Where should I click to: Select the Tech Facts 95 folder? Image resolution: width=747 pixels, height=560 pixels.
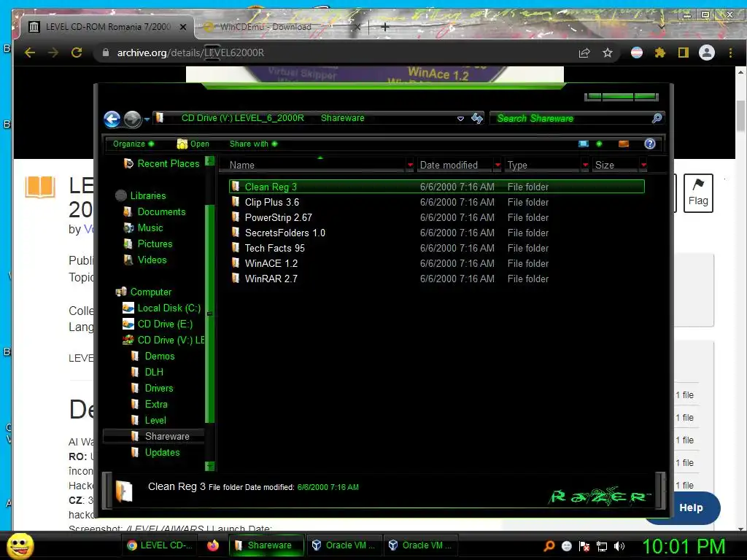(x=436, y=248)
